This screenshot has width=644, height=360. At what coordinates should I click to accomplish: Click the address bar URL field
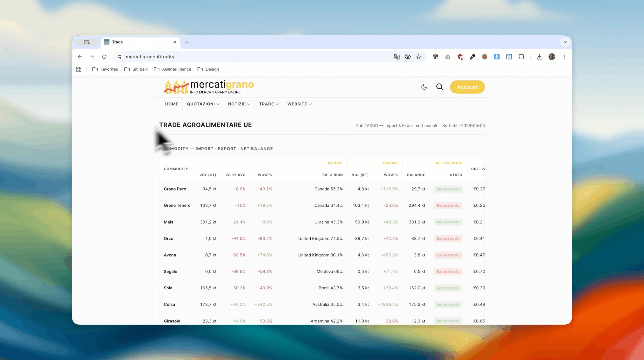(x=258, y=57)
